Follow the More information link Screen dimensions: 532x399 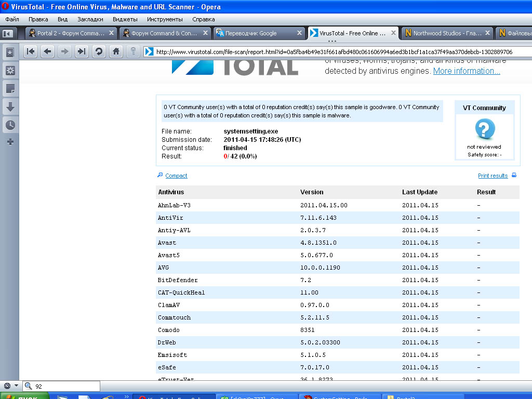tap(467, 71)
